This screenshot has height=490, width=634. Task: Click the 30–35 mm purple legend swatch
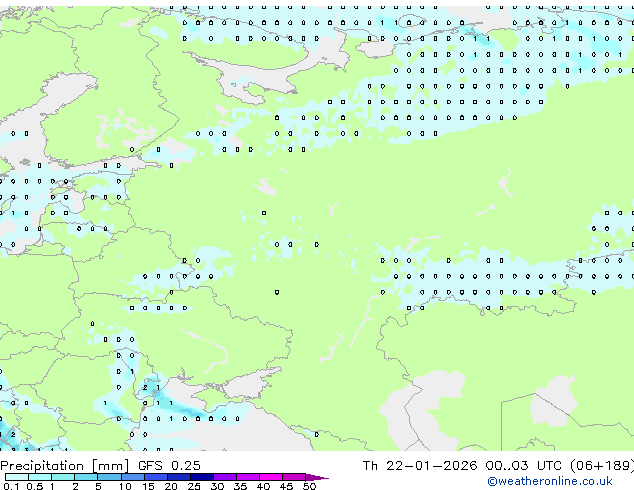point(225,477)
